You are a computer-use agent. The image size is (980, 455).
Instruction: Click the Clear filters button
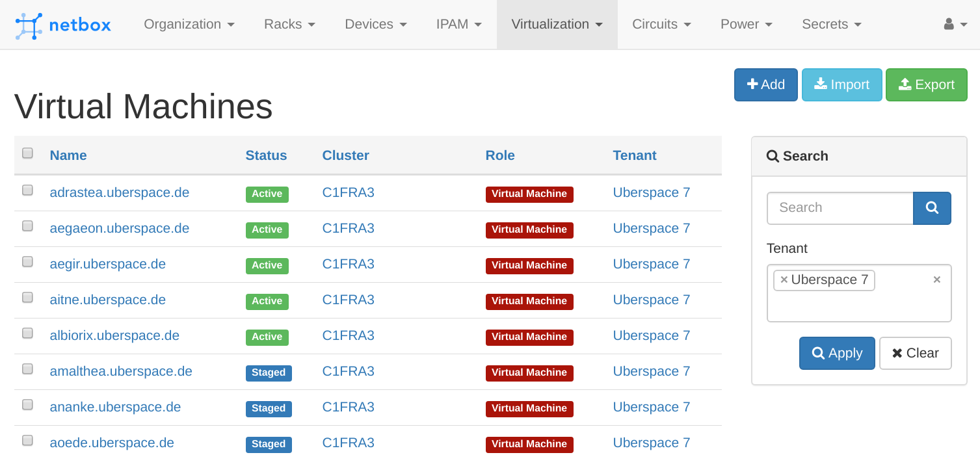[916, 353]
